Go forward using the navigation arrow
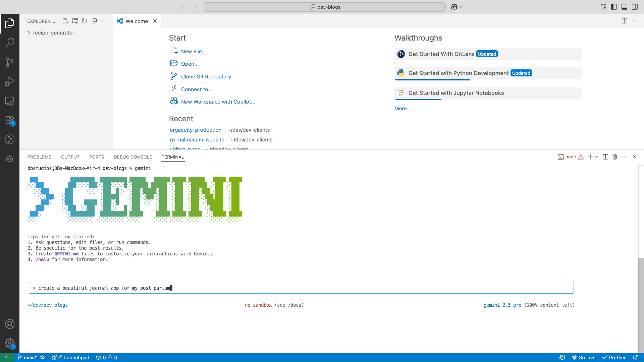This screenshot has width=644, height=362. pyautogui.click(x=195, y=7)
